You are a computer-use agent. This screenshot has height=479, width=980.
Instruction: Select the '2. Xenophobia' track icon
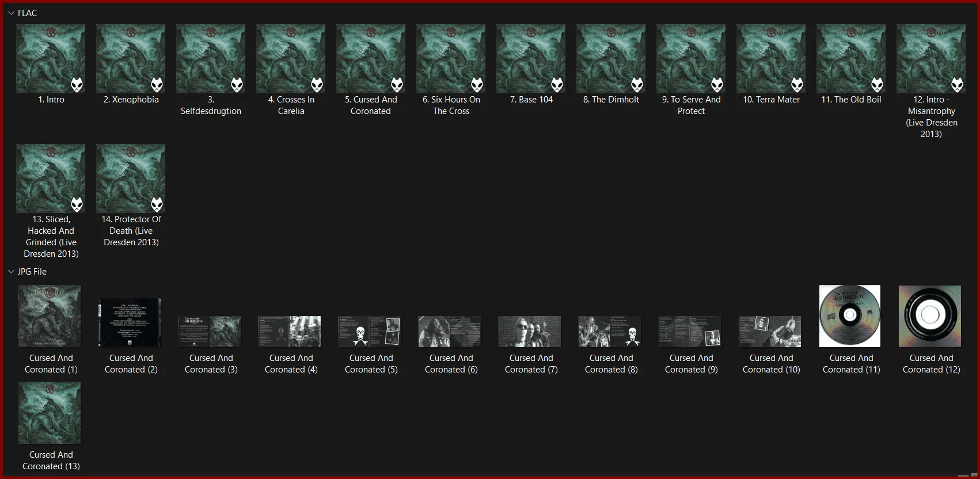click(x=131, y=59)
